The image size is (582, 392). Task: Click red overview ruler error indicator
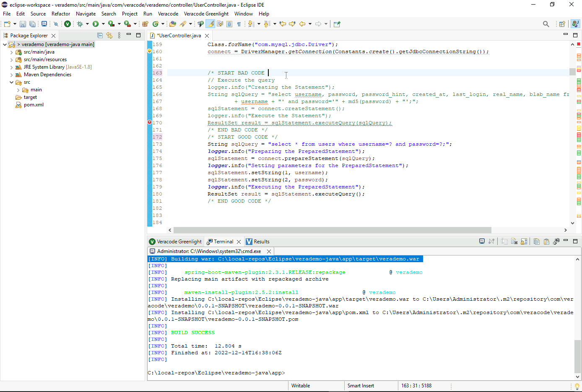579,44
